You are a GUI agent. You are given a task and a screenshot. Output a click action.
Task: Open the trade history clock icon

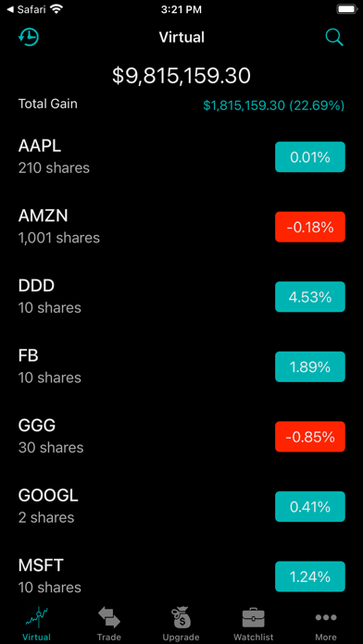pyautogui.click(x=29, y=37)
